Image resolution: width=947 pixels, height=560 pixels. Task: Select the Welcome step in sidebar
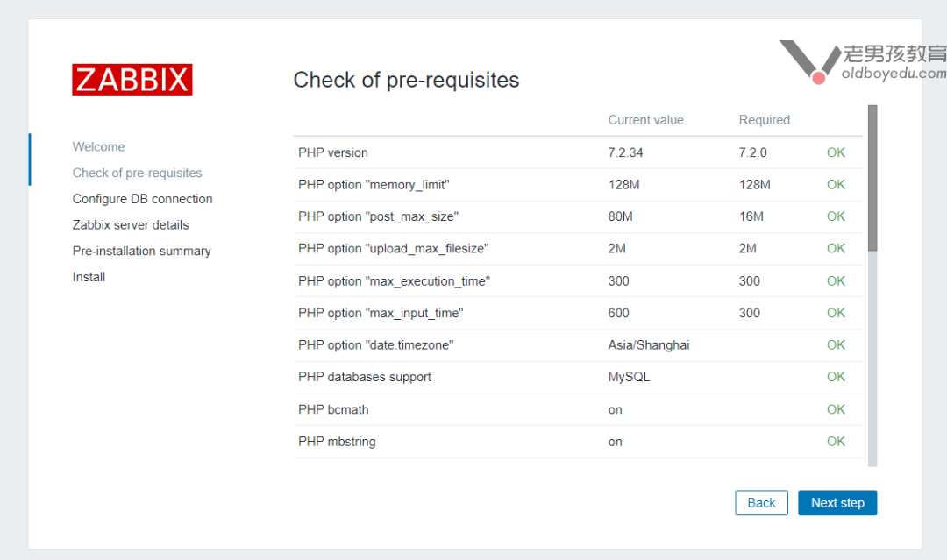coord(98,147)
